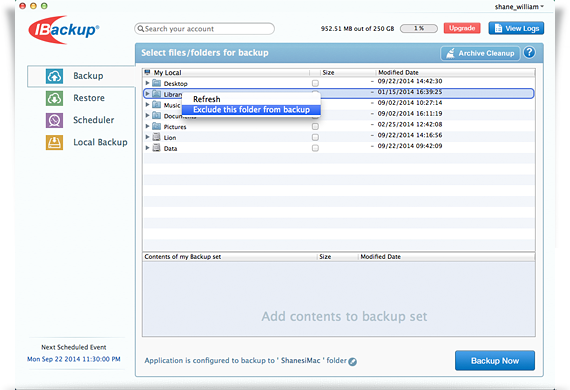The image size is (570, 390).
Task: Click the IBackup logo
Action: pos(63,30)
